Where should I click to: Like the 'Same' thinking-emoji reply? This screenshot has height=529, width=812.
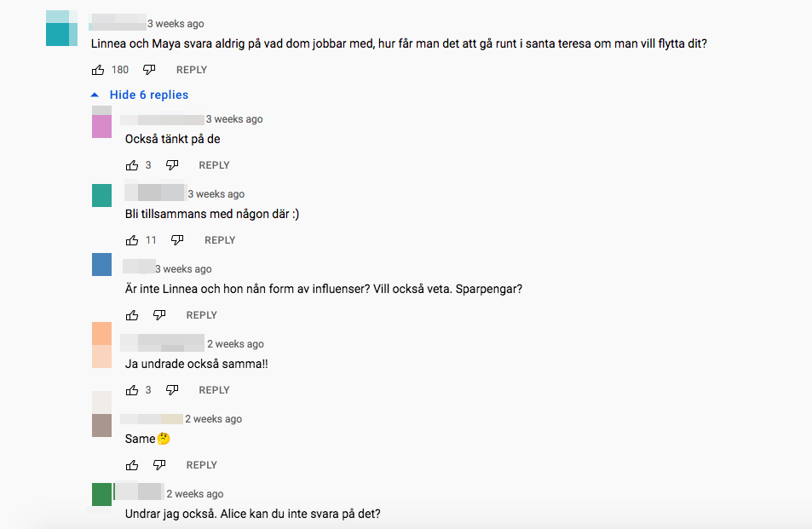[x=132, y=465]
